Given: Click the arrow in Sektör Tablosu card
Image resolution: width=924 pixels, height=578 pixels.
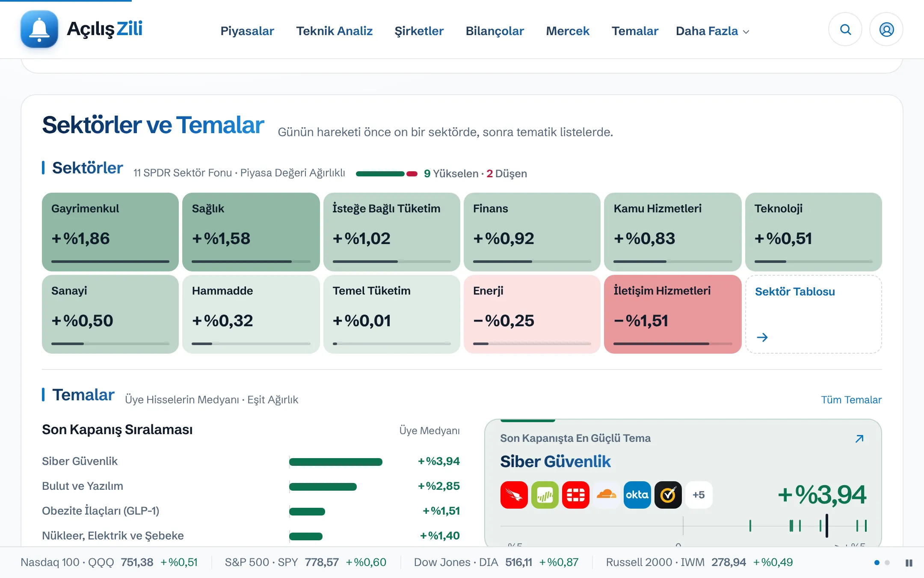Looking at the screenshot, I should pyautogui.click(x=762, y=337).
